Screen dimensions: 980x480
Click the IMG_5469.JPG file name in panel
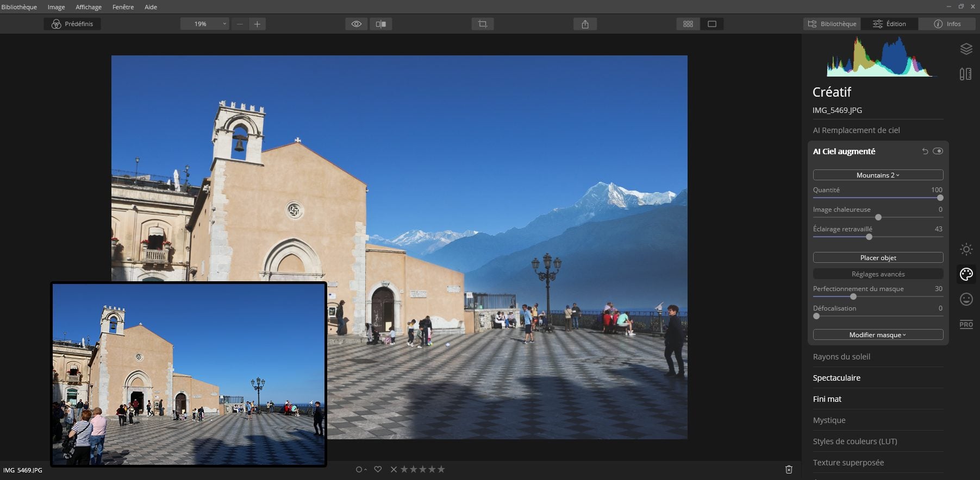(x=837, y=110)
